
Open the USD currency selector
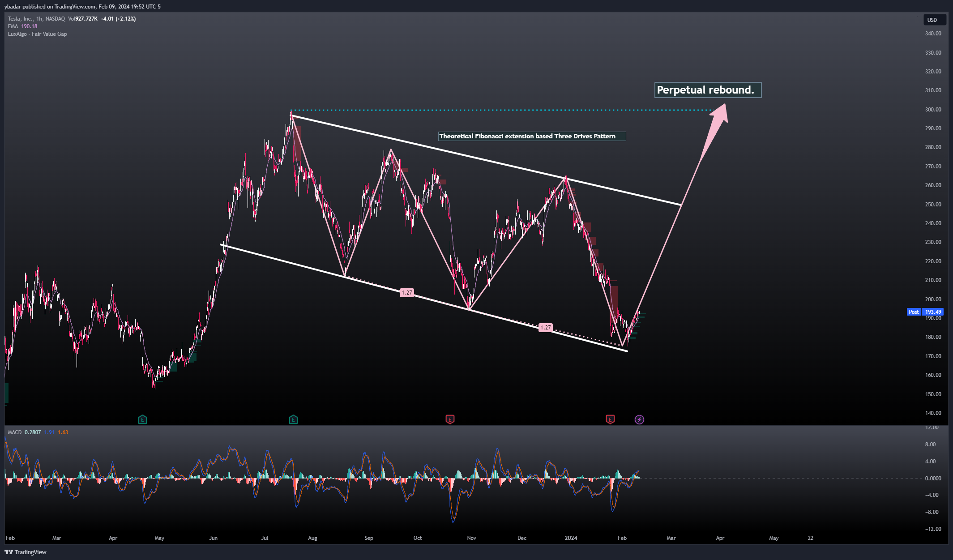coord(935,20)
